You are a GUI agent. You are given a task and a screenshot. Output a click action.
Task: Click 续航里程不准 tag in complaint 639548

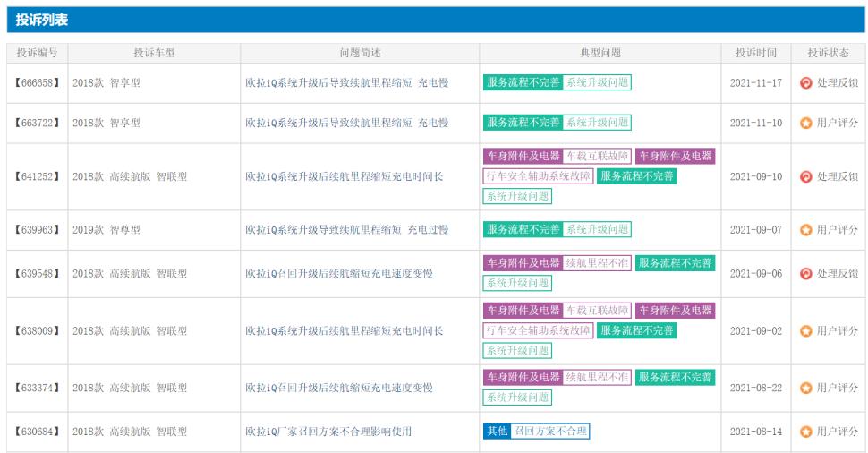click(597, 263)
